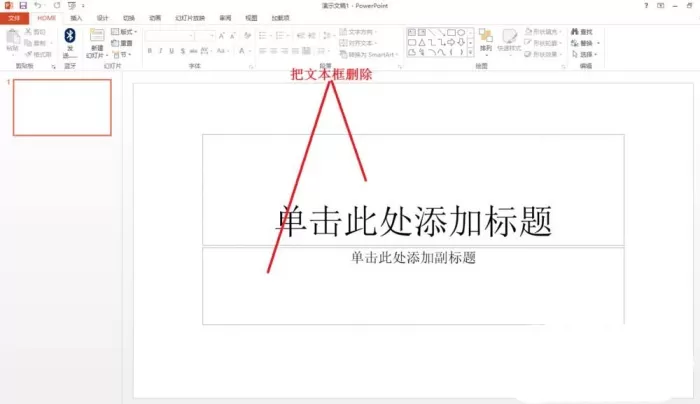700x404 pixels.
Task: Click the Bluetooth send icon
Action: (x=70, y=36)
